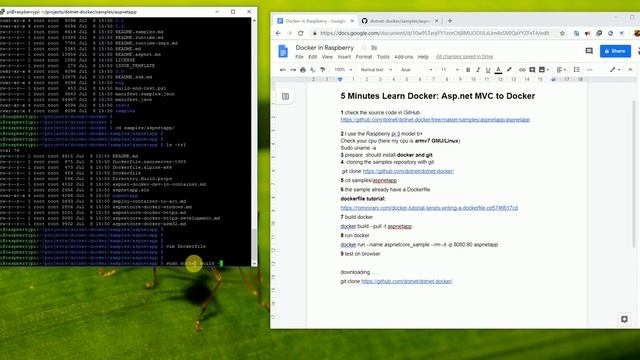Open the text color picker

pos(498,70)
